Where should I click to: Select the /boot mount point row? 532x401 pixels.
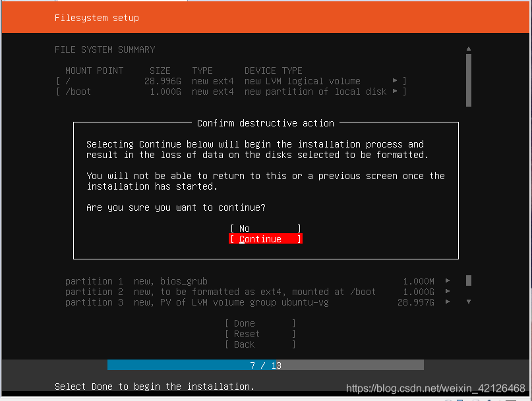coord(231,92)
